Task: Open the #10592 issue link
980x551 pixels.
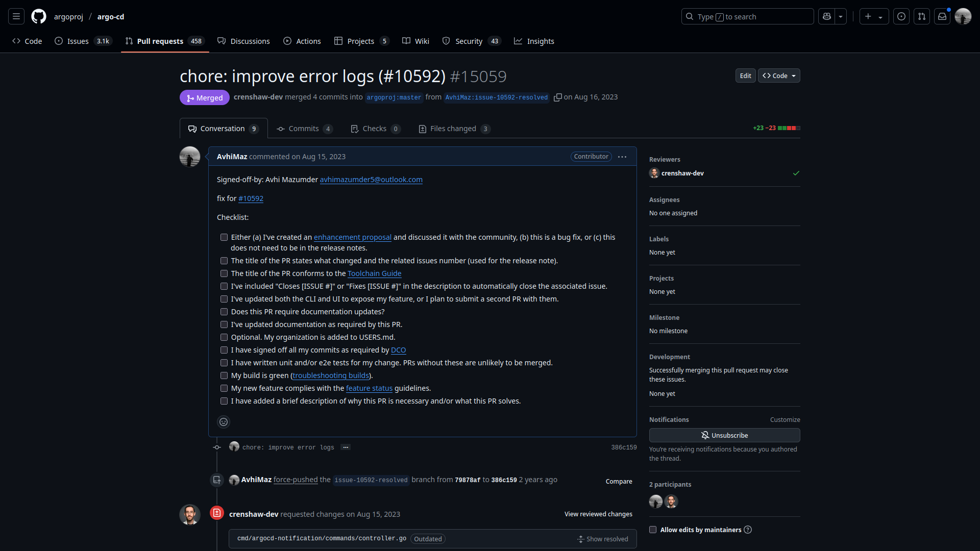Action: coord(251,198)
